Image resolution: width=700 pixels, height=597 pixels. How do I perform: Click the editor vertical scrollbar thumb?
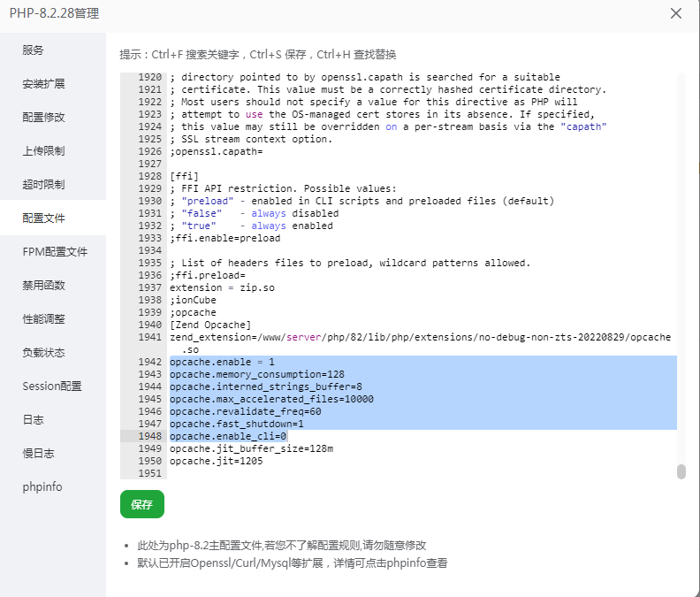click(x=681, y=471)
